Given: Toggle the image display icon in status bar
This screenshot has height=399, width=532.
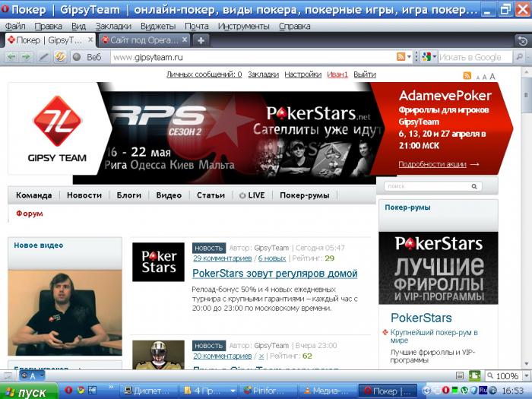Looking at the screenshot, I should click(460, 375).
